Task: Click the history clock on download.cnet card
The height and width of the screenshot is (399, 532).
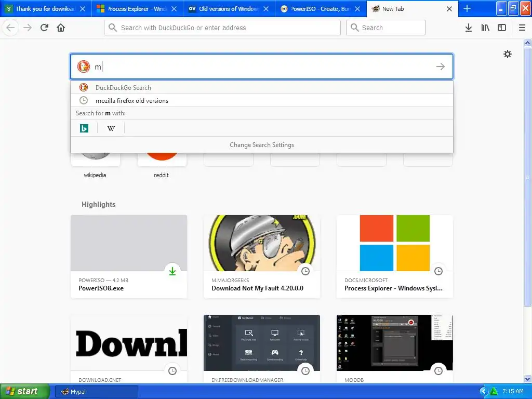Action: pos(172,371)
